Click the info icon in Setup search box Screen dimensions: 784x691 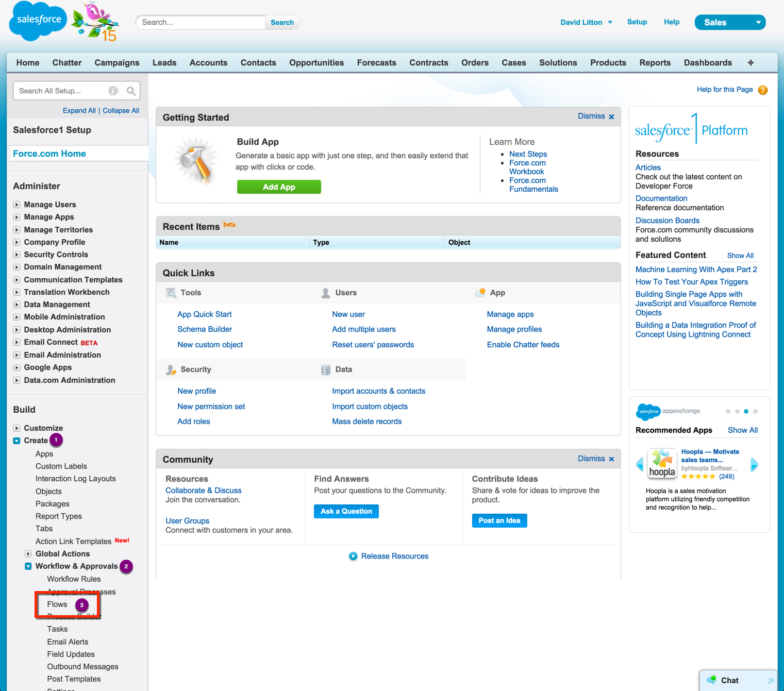pyautogui.click(x=113, y=91)
